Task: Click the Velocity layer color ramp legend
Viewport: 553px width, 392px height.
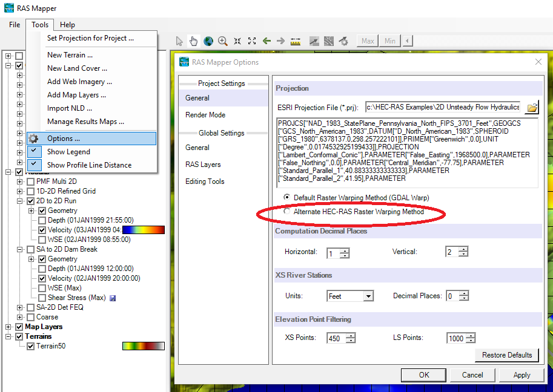Action: point(143,230)
